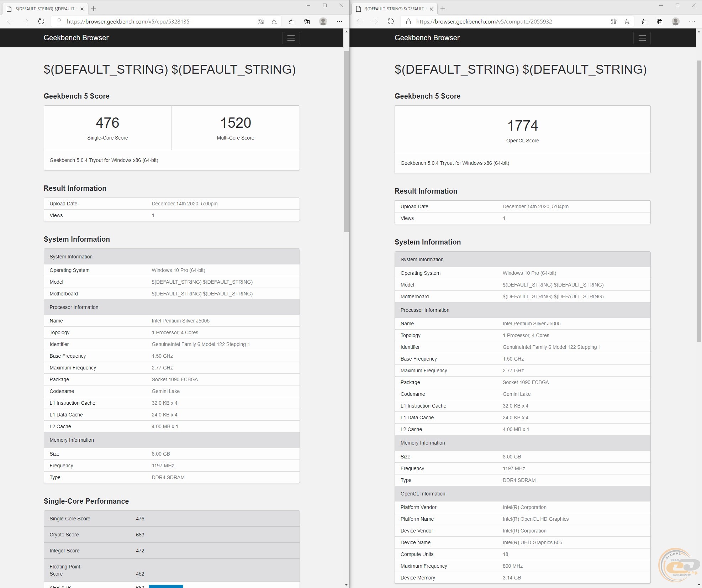
Task: Click the lock icon in the left address bar
Action: coord(59,21)
